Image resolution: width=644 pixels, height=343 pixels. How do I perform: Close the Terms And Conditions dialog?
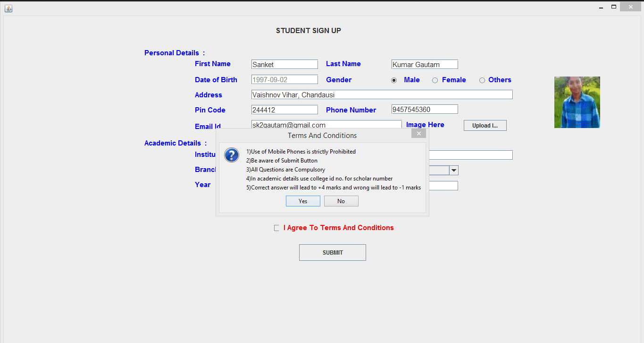[418, 133]
